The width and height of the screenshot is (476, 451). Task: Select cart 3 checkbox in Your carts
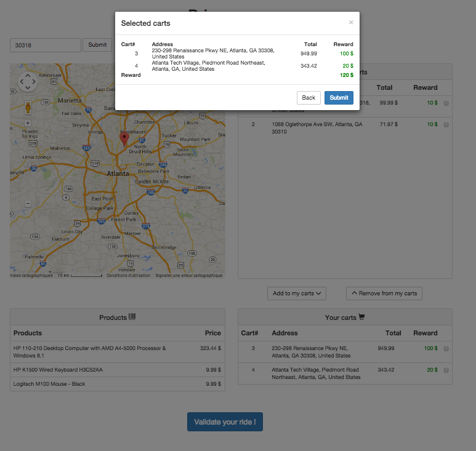tap(446, 349)
